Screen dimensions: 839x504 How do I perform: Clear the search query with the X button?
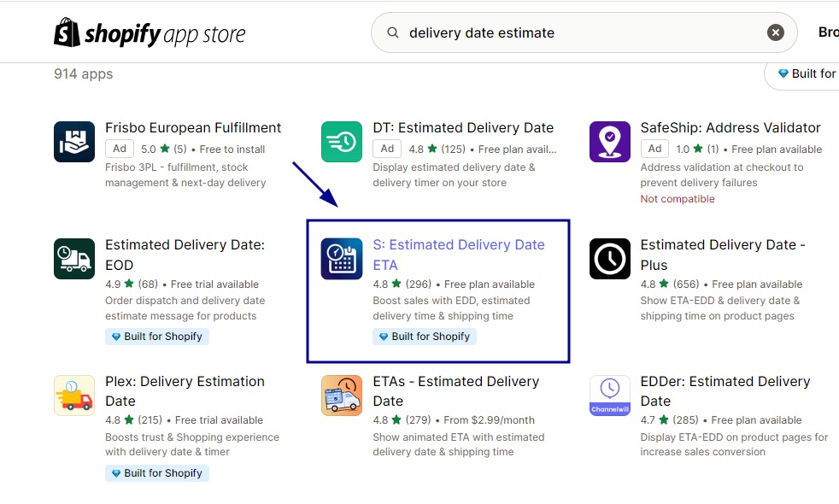[775, 32]
